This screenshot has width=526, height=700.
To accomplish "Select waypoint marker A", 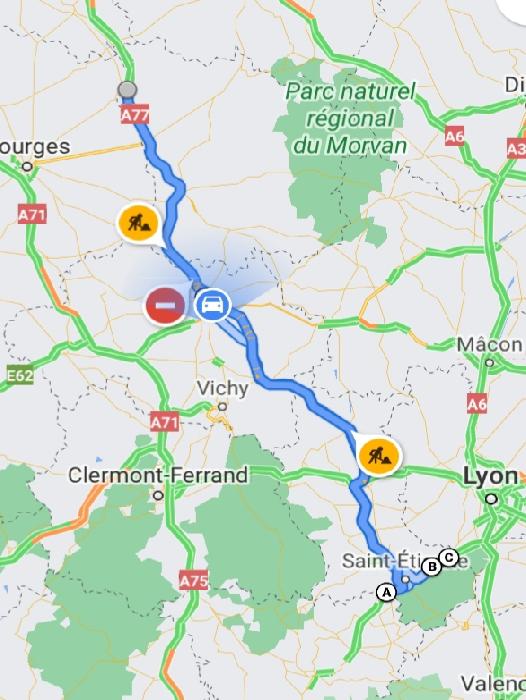I will point(386,593).
